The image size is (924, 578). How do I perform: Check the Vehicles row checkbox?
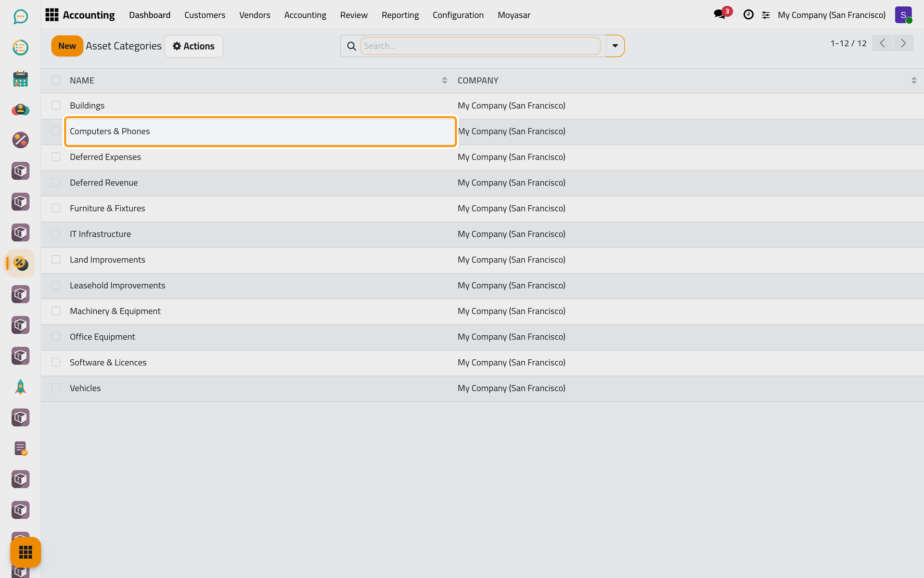click(x=56, y=388)
